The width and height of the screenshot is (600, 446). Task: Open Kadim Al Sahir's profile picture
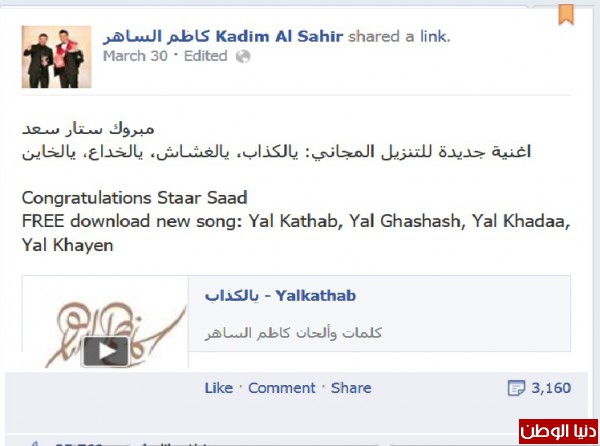57,57
